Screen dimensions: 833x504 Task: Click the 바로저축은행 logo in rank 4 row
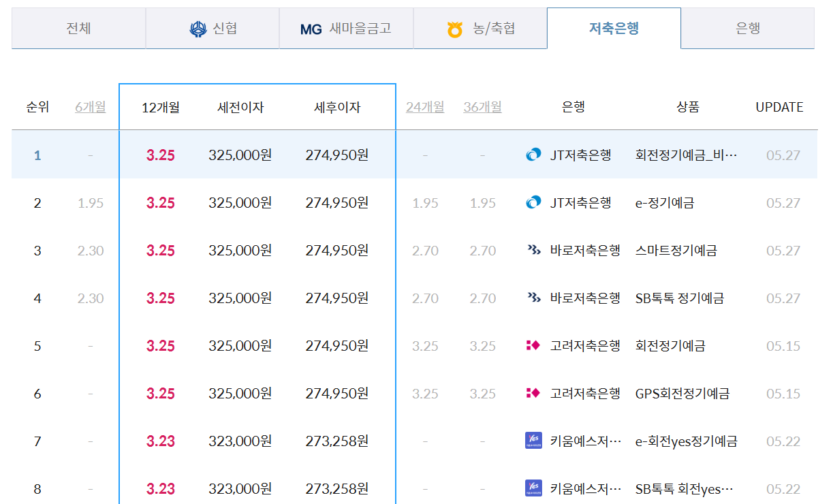pos(534,298)
